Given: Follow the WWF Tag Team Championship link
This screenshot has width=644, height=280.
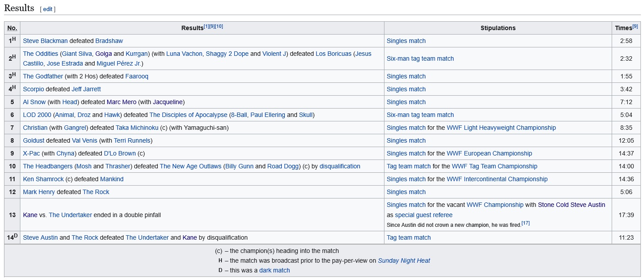Looking at the screenshot, I should coord(494,166).
